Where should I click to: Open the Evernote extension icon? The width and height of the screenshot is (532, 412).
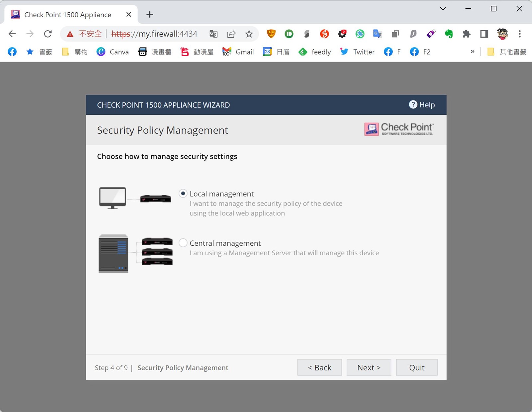(449, 34)
